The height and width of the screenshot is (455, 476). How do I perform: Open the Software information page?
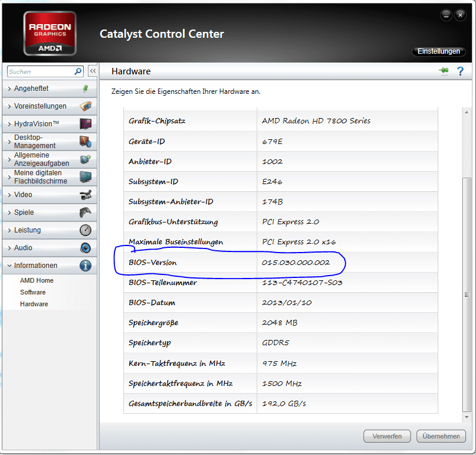33,292
